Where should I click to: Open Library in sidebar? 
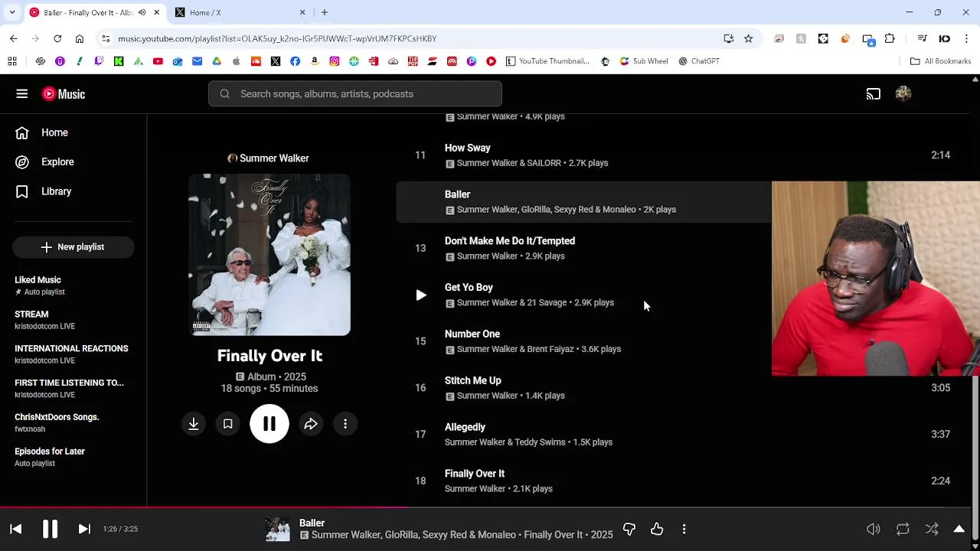coord(44,191)
